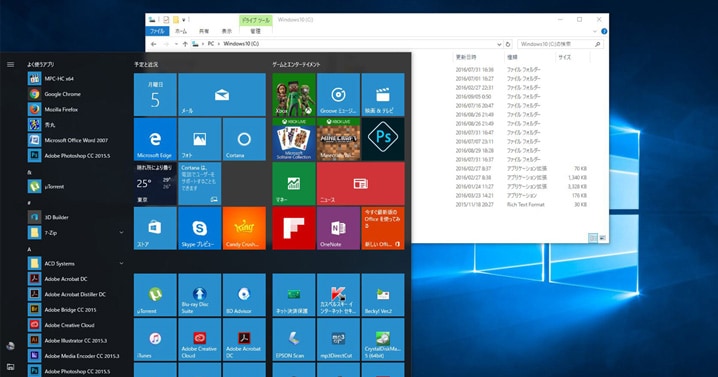This screenshot has width=718, height=377.
Task: Open the OneNote tile
Action: (338, 228)
